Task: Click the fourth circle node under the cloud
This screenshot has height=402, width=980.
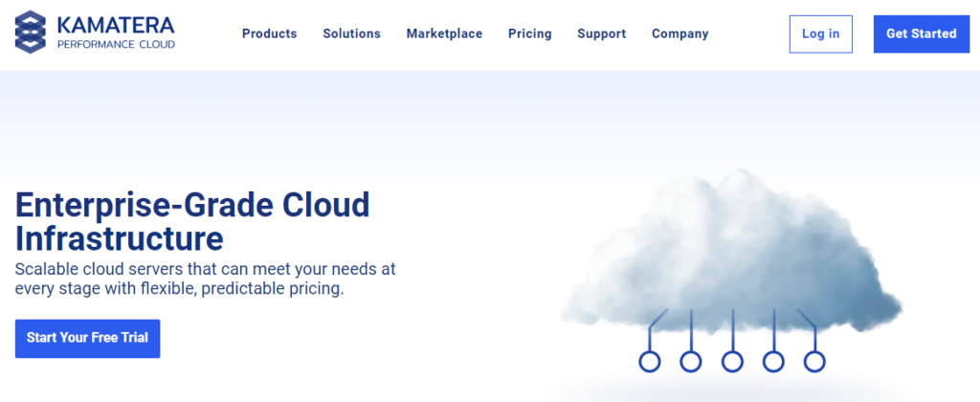Action: point(773,362)
